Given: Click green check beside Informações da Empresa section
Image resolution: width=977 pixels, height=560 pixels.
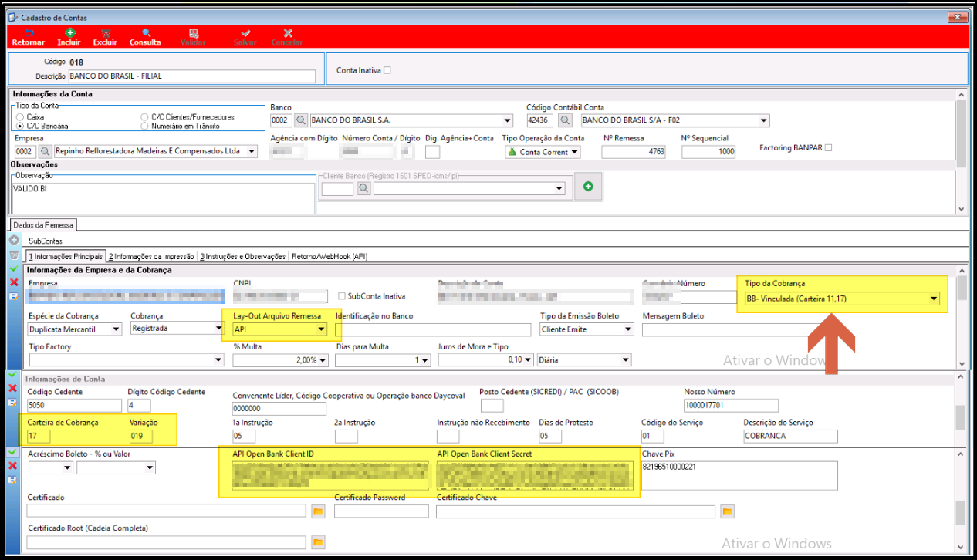Looking at the screenshot, I should (x=14, y=268).
